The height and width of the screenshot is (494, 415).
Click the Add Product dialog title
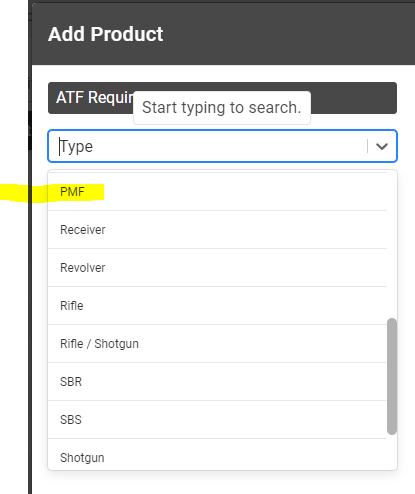pyautogui.click(x=106, y=34)
